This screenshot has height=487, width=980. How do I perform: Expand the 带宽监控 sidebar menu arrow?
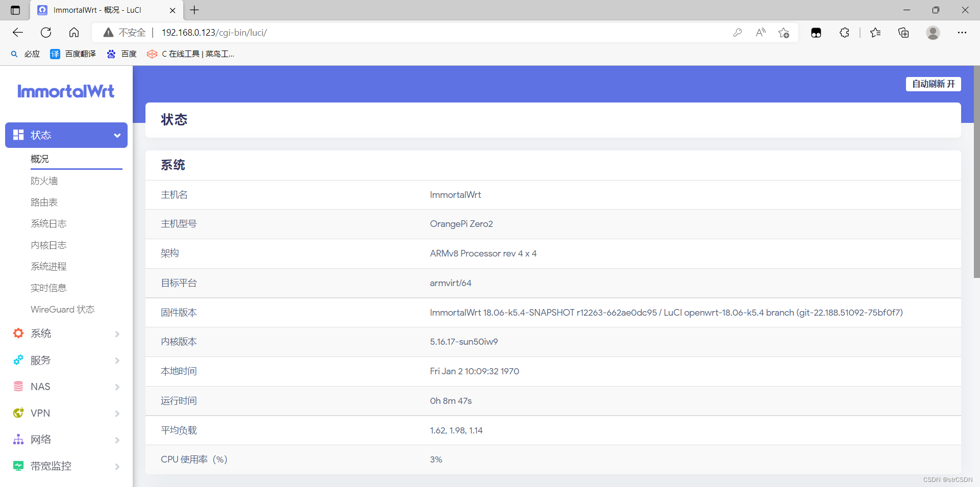point(117,467)
